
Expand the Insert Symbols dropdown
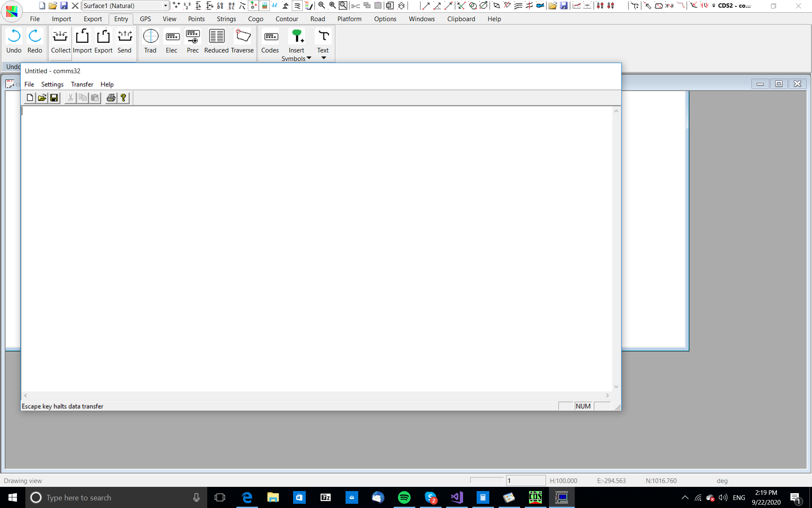309,58
